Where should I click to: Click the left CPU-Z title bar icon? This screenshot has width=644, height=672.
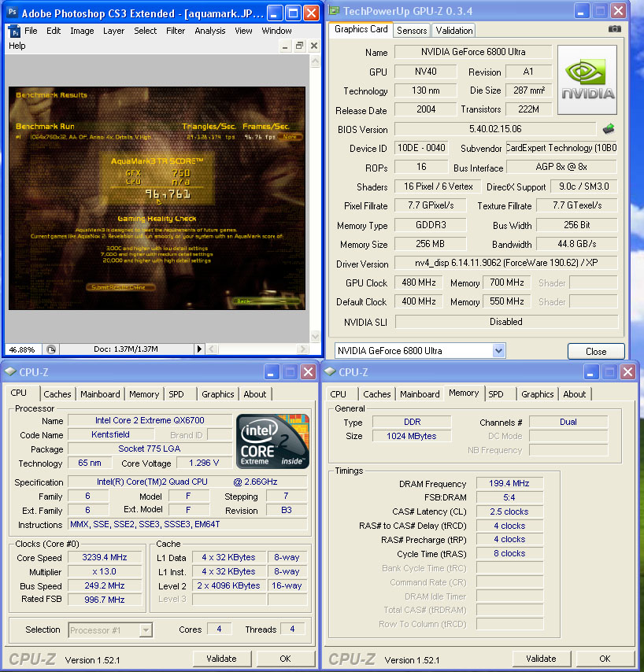tap(10, 372)
